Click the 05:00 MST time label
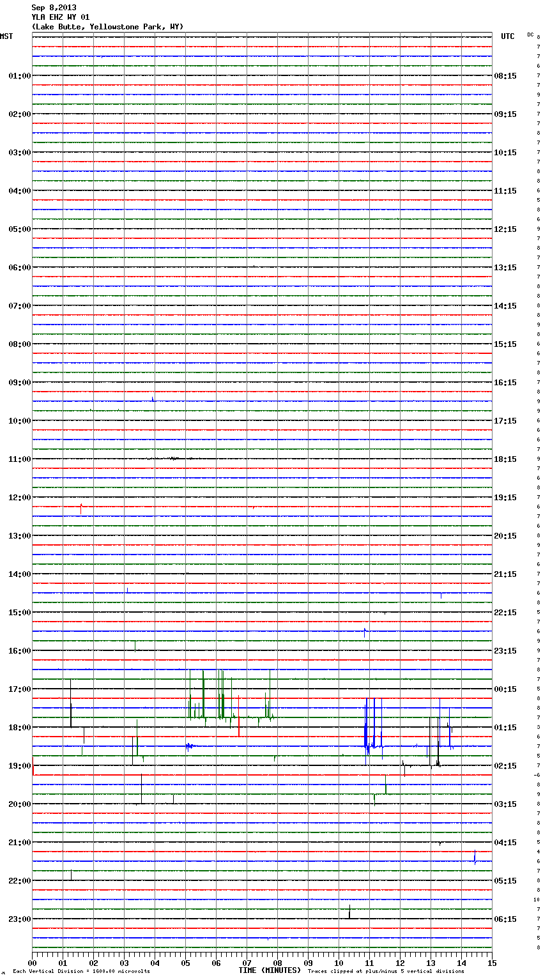This screenshot has width=543, height=980. pos(20,229)
